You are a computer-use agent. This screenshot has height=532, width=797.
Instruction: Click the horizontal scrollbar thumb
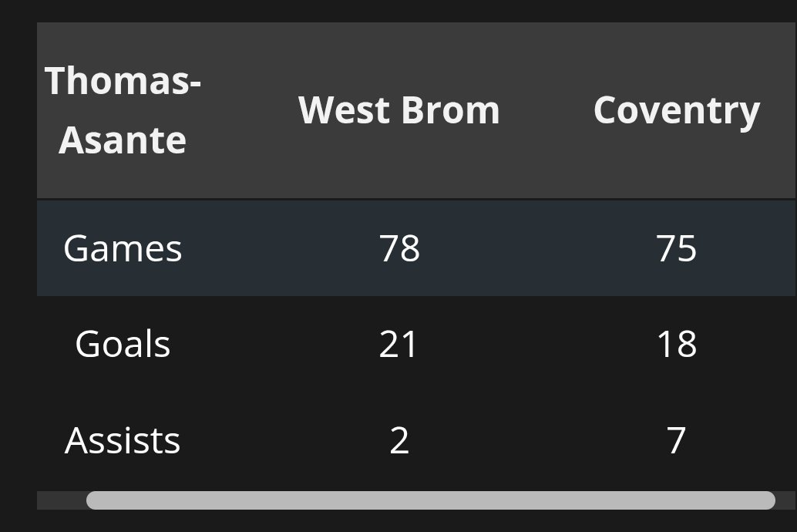(x=430, y=500)
